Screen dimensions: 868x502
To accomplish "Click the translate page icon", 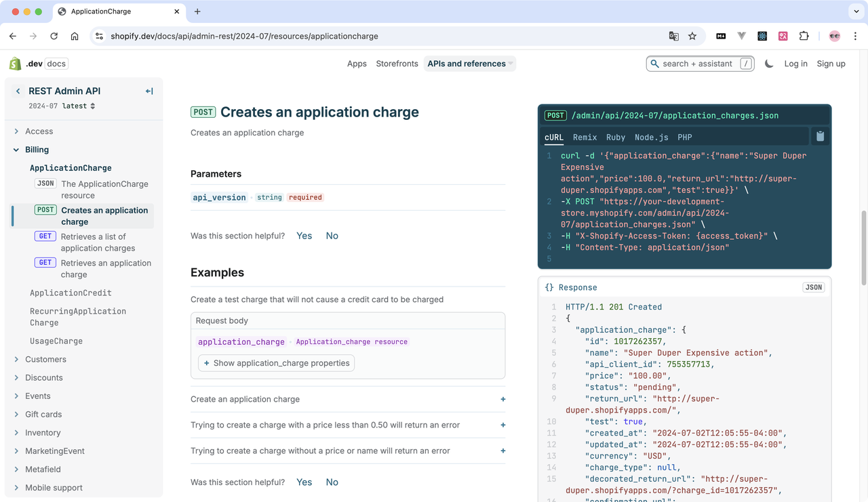I will pos(673,36).
